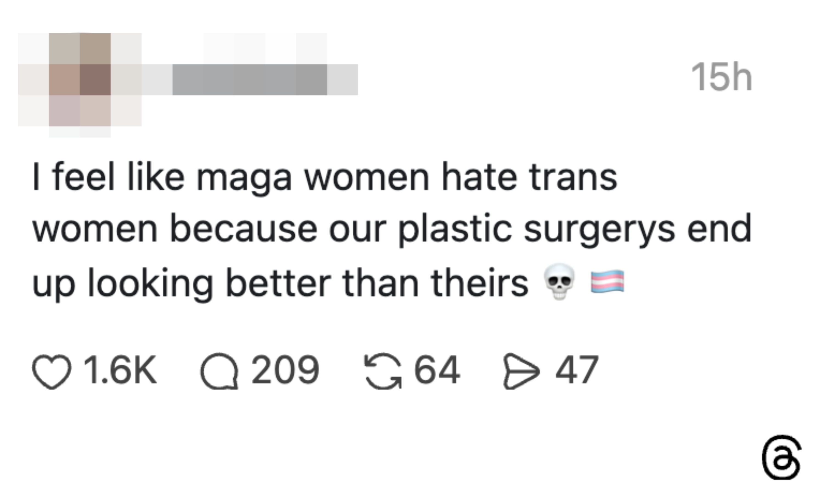Click the 15h timestamp

click(x=721, y=77)
